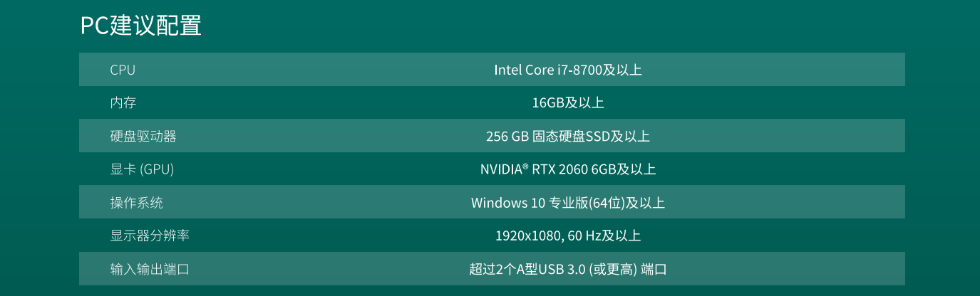Image resolution: width=980 pixels, height=296 pixels.
Task: Click the PC建议配置 heading
Action: (140, 25)
